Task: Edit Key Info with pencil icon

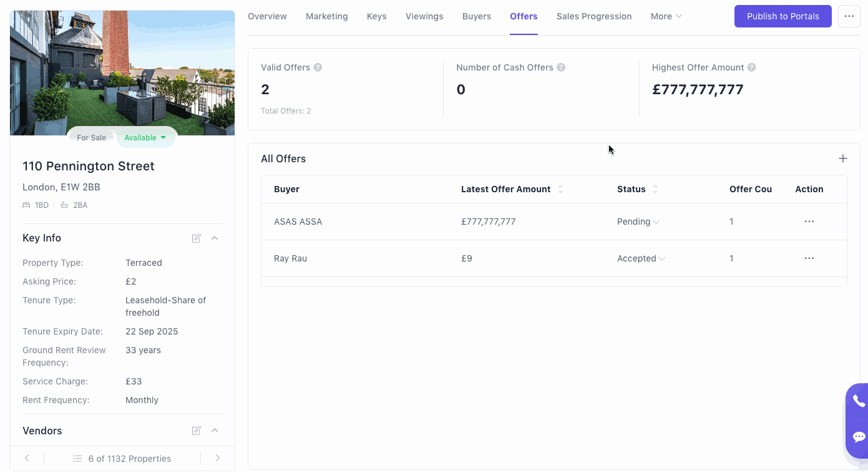Action: point(197,238)
